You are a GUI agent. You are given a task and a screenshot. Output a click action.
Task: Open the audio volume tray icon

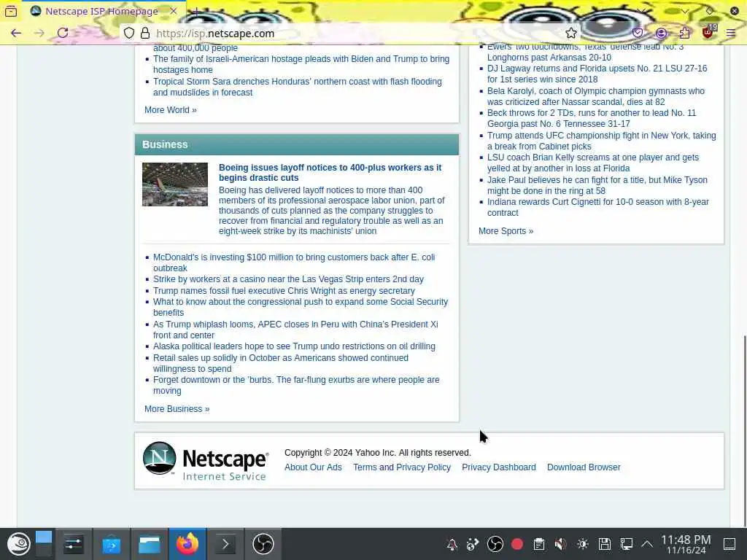[561, 544]
